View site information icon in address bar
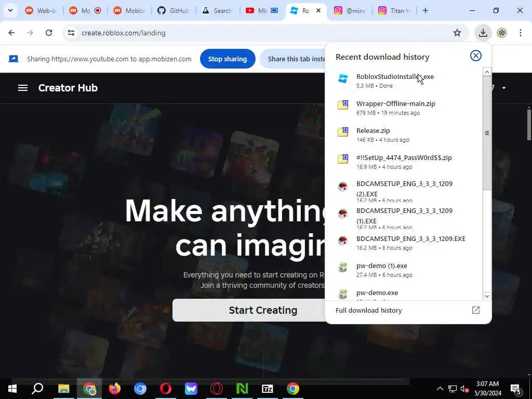The image size is (532, 399). point(71,33)
